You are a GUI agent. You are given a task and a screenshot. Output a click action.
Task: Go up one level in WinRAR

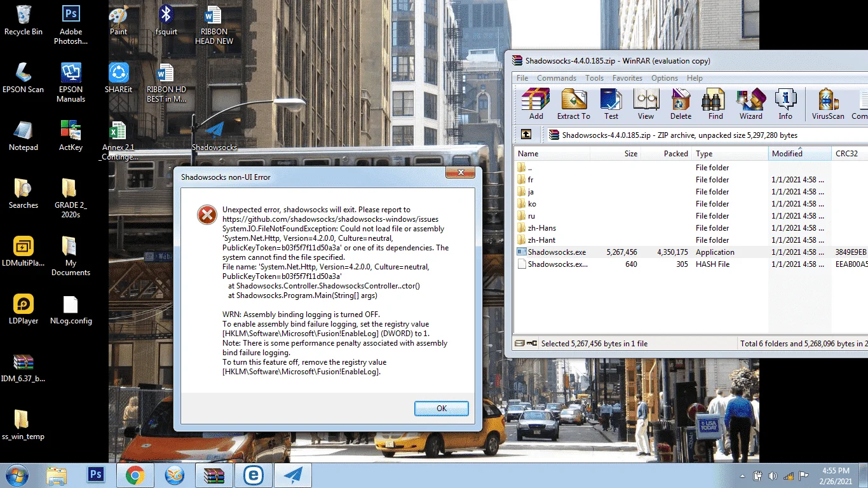526,135
